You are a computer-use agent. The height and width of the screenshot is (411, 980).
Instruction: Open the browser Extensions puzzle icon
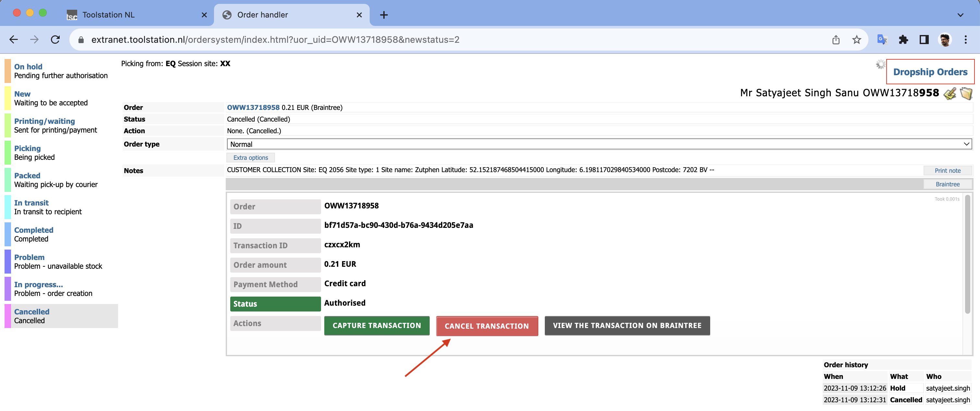(x=903, y=40)
